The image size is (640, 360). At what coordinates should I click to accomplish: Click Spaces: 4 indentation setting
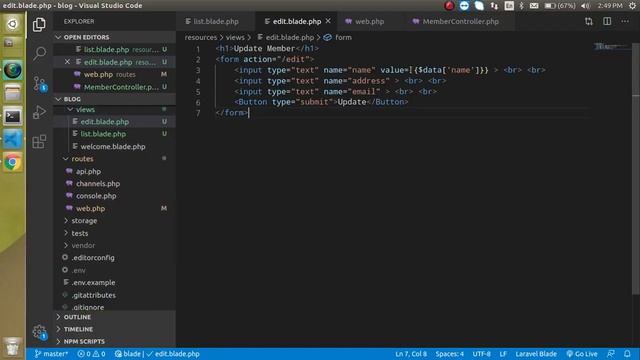click(x=449, y=353)
